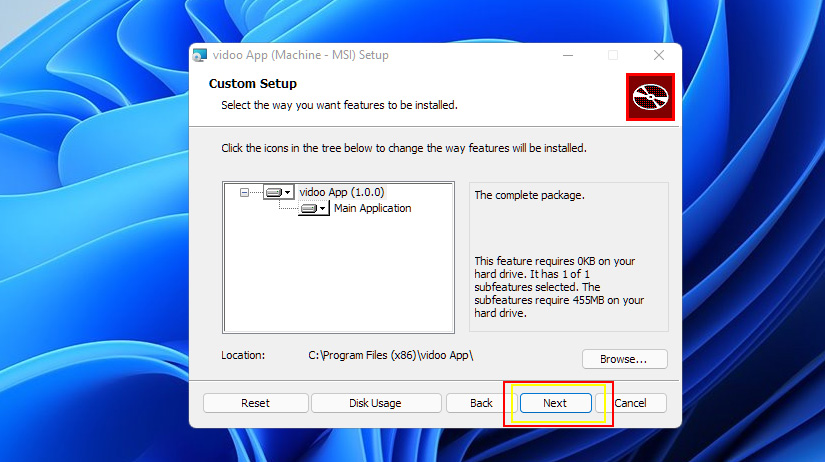Click the Custom Setup heading
Viewport: 825px width, 462px height.
253,84
